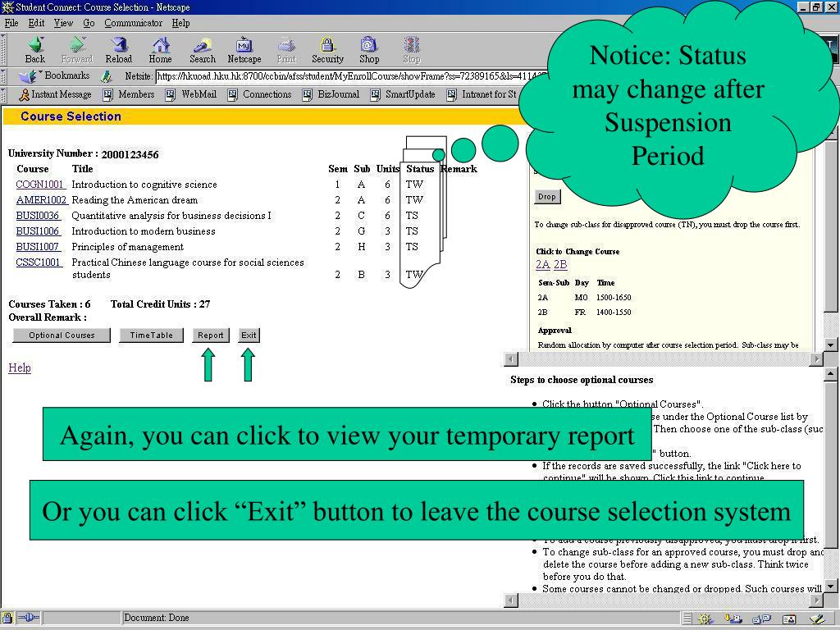Image resolution: width=840 pixels, height=630 pixels.
Task: Open Composer pen icon in component bar
Action: pyautogui.click(x=817, y=619)
